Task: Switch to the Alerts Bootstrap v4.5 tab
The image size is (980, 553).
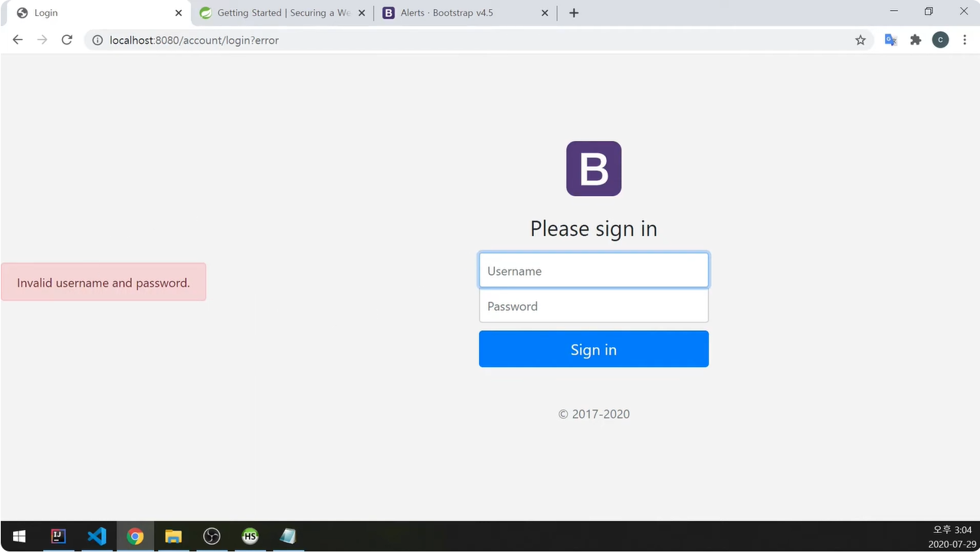Action: (465, 13)
